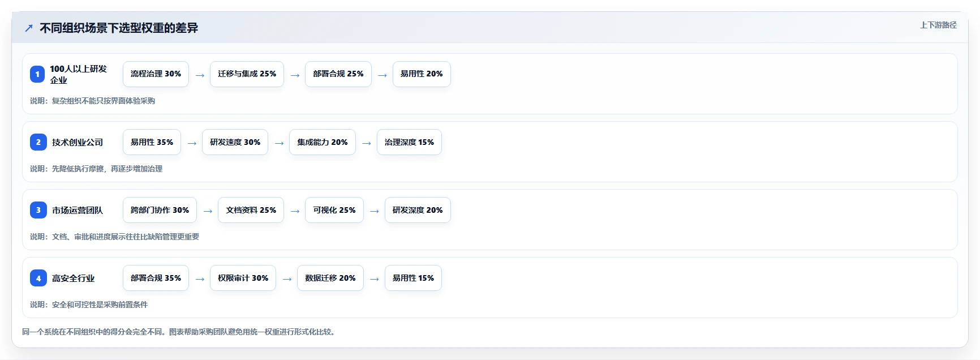Click the 集成能力 20% chip
The width and height of the screenshot is (980, 360).
pyautogui.click(x=323, y=142)
